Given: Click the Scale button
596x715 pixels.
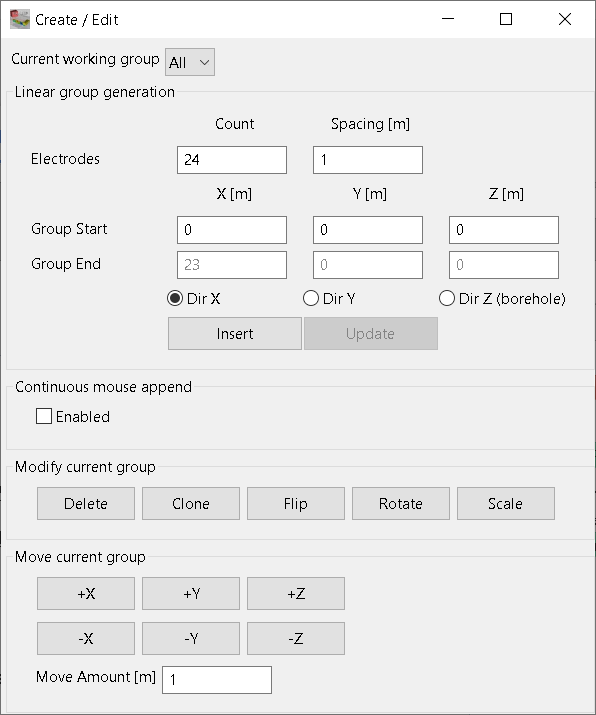Looking at the screenshot, I should (506, 503).
